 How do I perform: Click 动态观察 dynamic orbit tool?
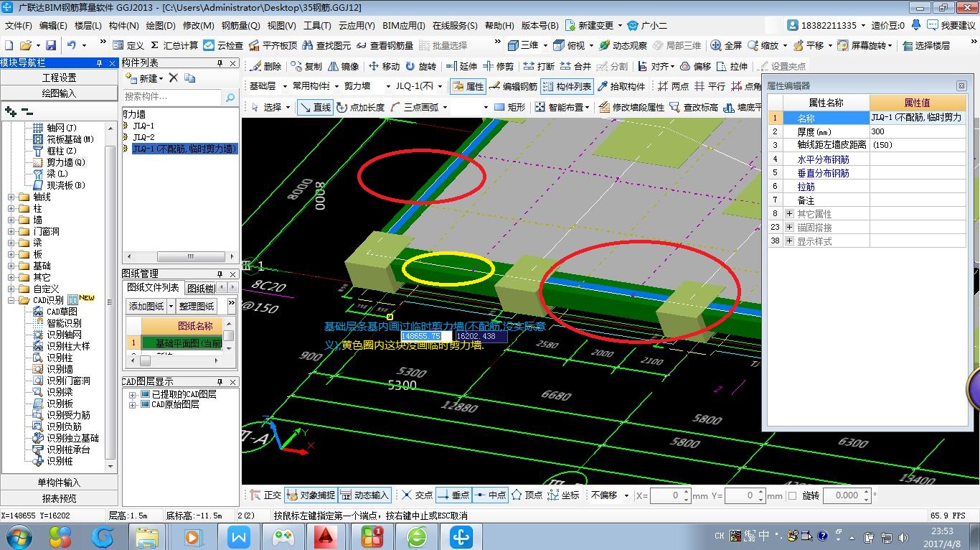point(623,45)
